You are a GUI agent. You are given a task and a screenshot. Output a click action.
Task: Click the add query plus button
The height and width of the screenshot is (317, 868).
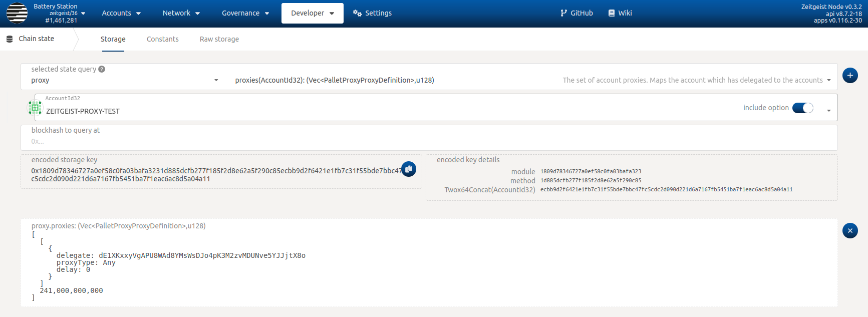(x=849, y=76)
